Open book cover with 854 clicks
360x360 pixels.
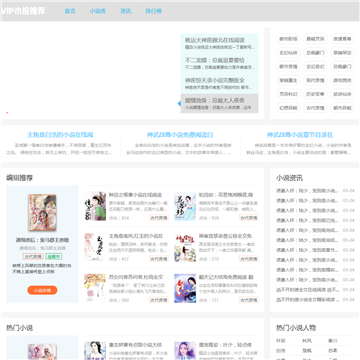[95, 206]
